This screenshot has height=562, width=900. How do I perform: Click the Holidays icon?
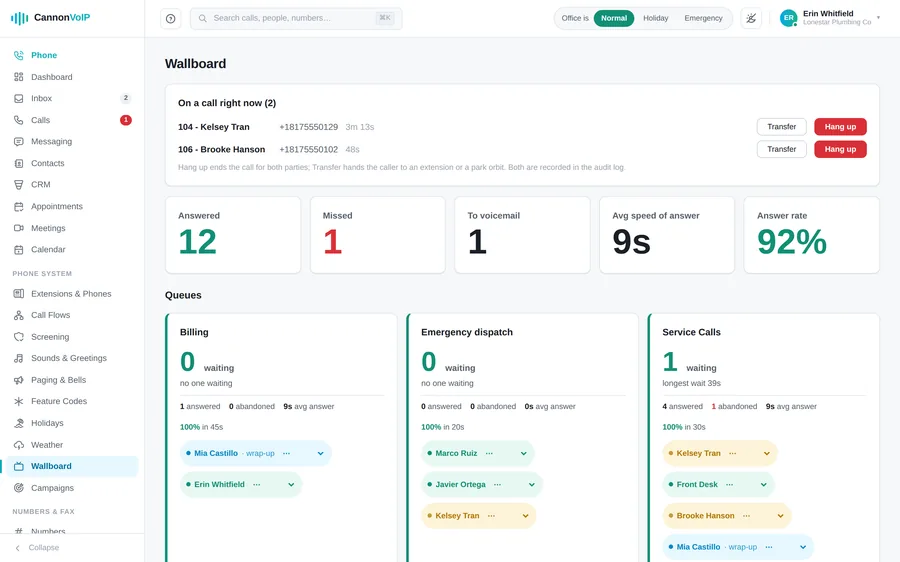pyautogui.click(x=19, y=423)
